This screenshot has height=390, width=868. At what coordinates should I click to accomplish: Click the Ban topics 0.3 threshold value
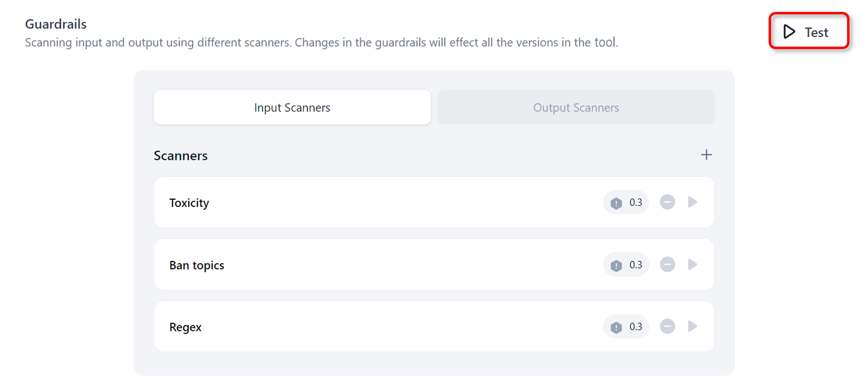[x=635, y=265]
